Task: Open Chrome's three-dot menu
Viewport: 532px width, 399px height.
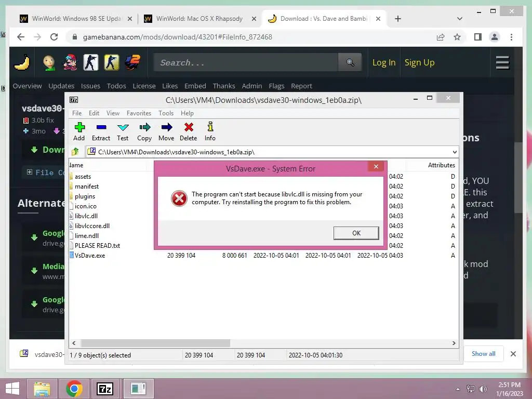Action: tap(511, 37)
